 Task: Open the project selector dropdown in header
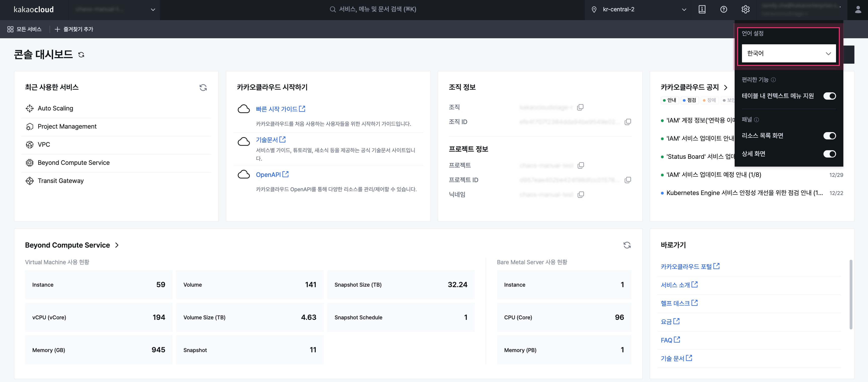pos(114,10)
